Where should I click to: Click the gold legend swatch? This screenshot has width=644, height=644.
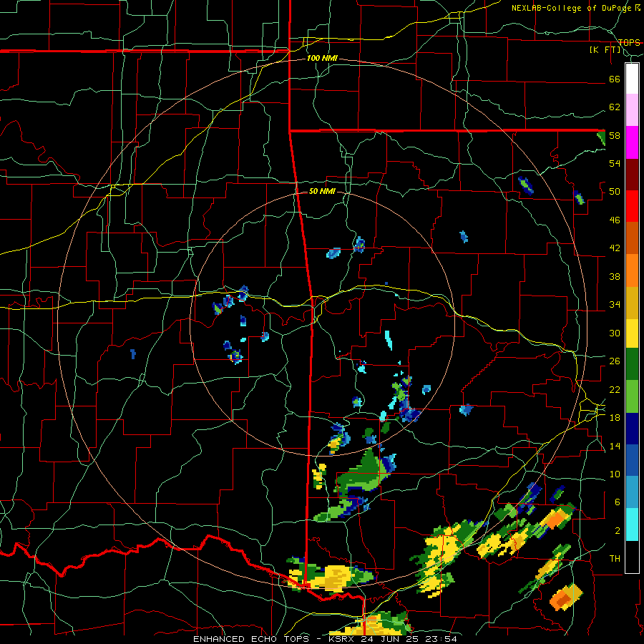click(632, 302)
